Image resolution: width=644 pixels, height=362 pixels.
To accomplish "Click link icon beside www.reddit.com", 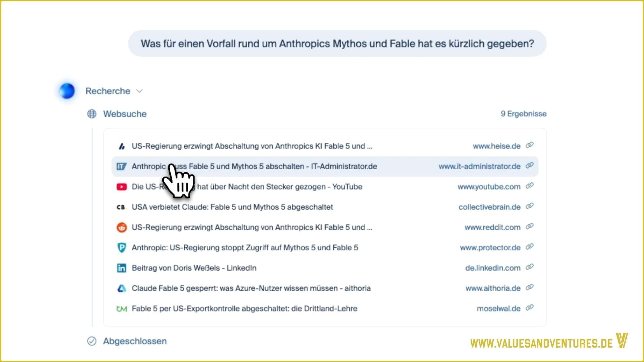I will click(x=529, y=227).
